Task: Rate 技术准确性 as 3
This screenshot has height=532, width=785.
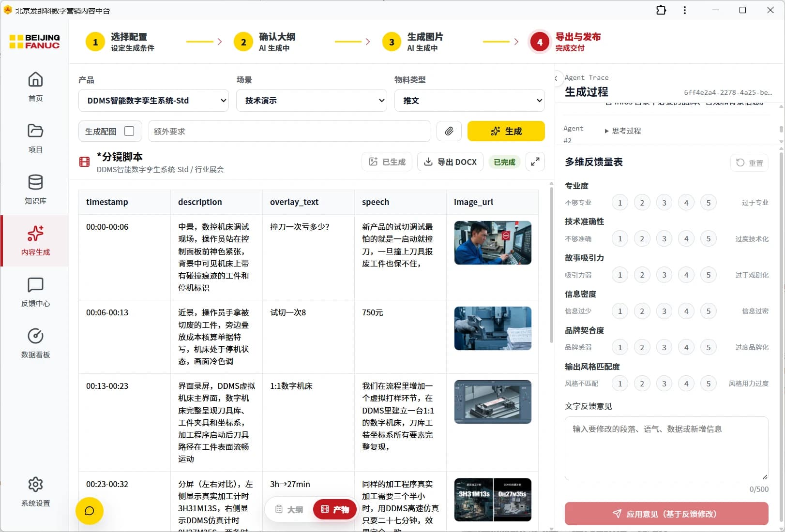Action: tap(664, 238)
